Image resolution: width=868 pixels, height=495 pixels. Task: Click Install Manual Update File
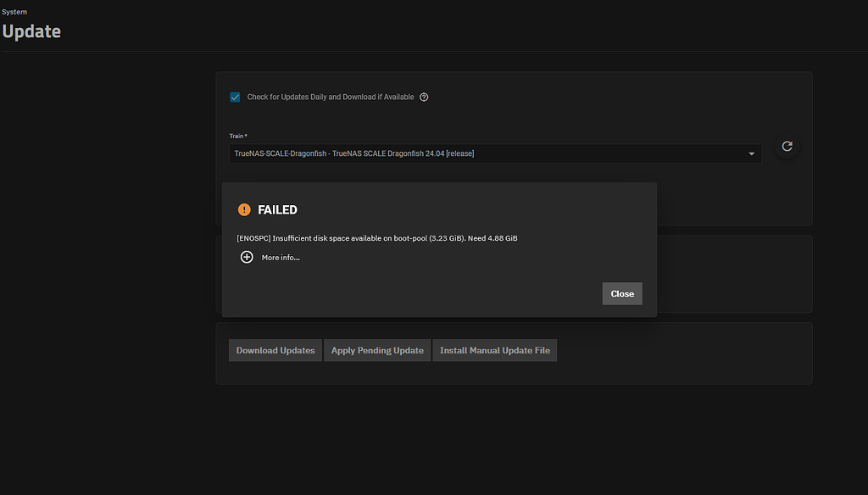[x=494, y=350]
